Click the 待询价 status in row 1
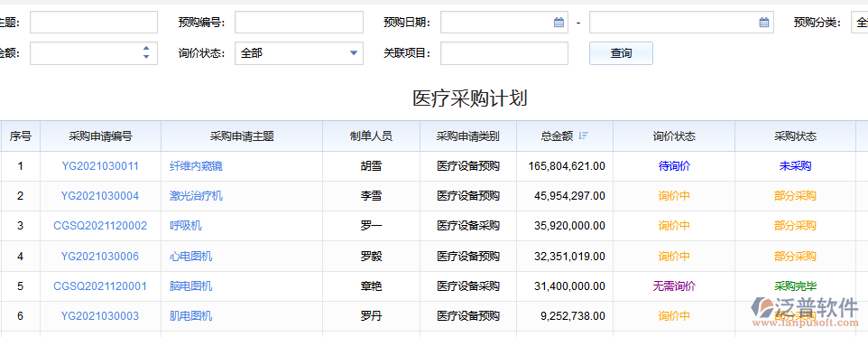The height and width of the screenshot is (337, 868). 674,165
